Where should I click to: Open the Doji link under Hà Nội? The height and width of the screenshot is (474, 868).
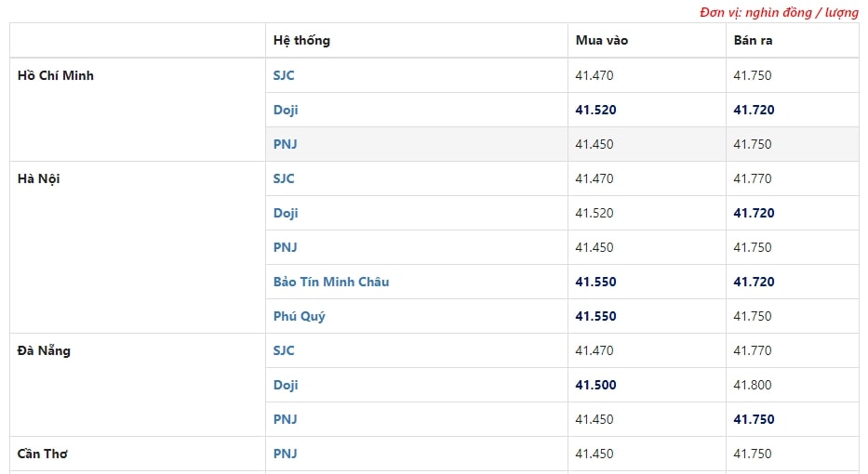point(286,213)
